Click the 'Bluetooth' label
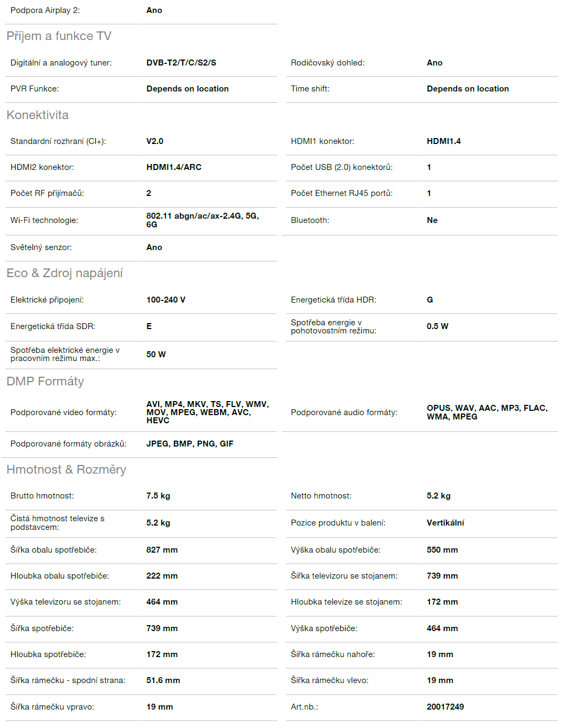 [309, 220]
